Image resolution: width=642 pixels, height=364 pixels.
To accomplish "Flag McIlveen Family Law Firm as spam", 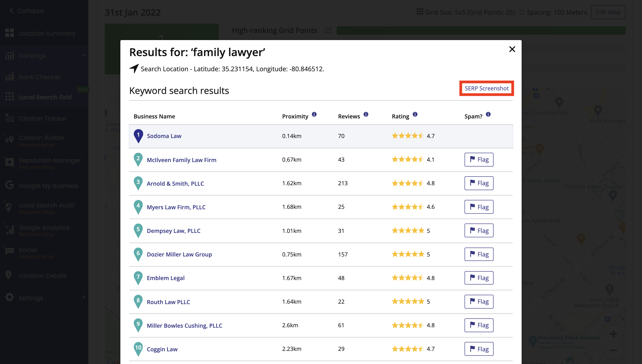I will point(479,159).
